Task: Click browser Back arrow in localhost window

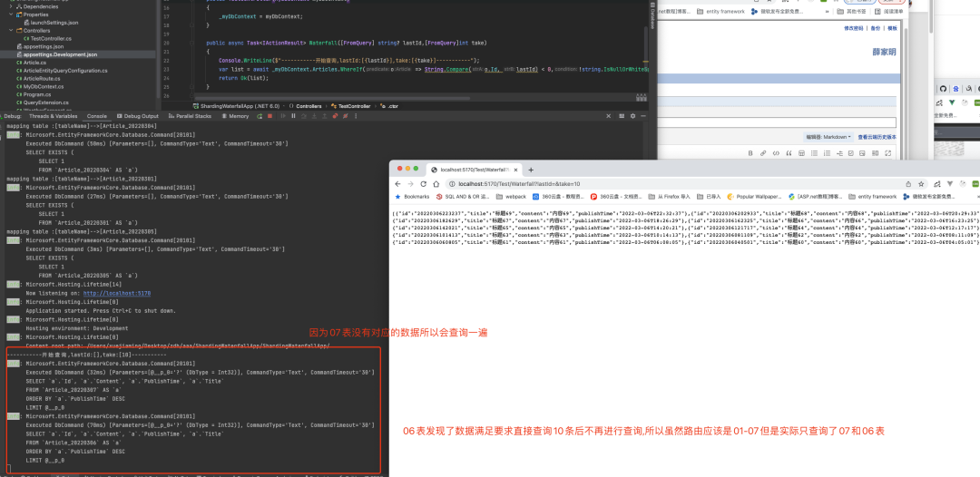Action: pos(397,184)
